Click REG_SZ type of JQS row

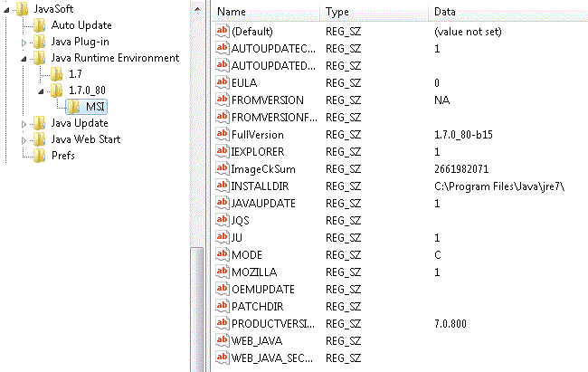point(343,221)
